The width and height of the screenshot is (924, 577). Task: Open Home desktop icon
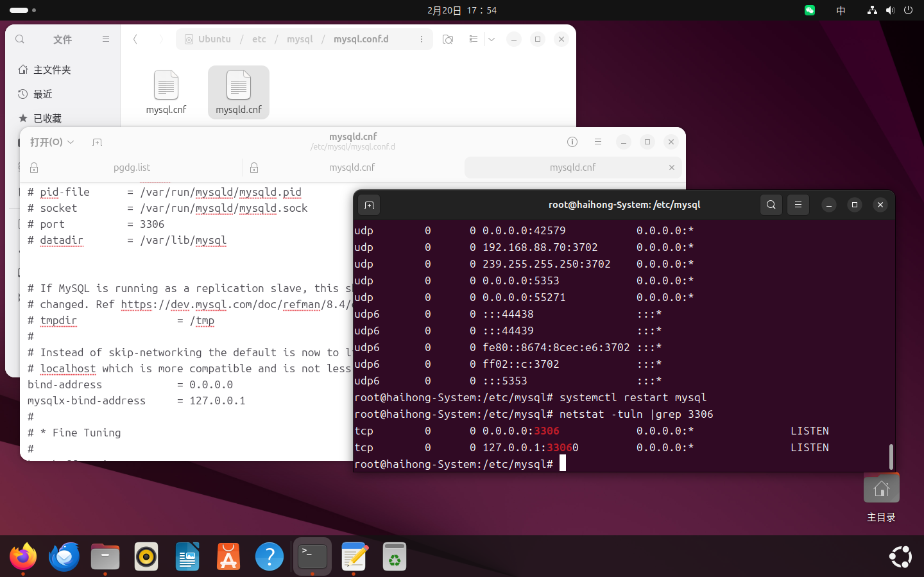coord(881,498)
